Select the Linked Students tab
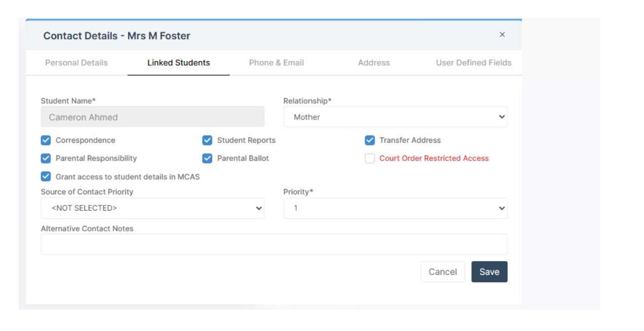Image resolution: width=644 pixels, height=331 pixels. tap(178, 63)
